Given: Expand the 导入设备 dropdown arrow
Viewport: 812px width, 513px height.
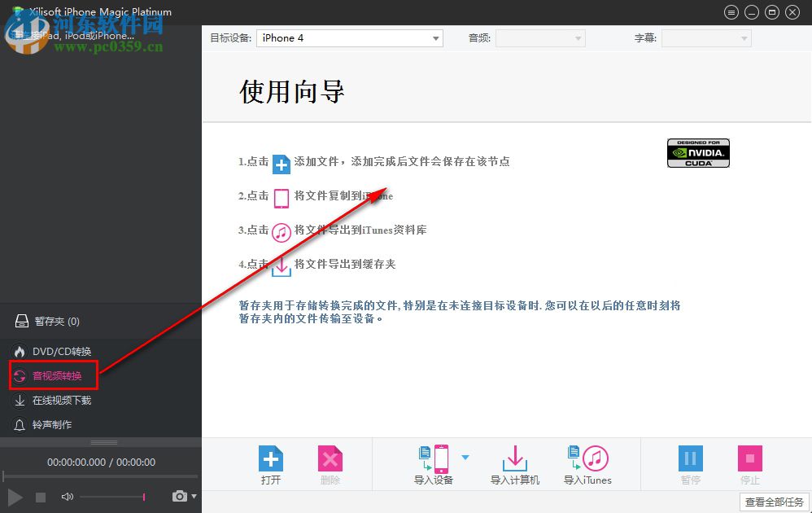Looking at the screenshot, I should pos(466,456).
